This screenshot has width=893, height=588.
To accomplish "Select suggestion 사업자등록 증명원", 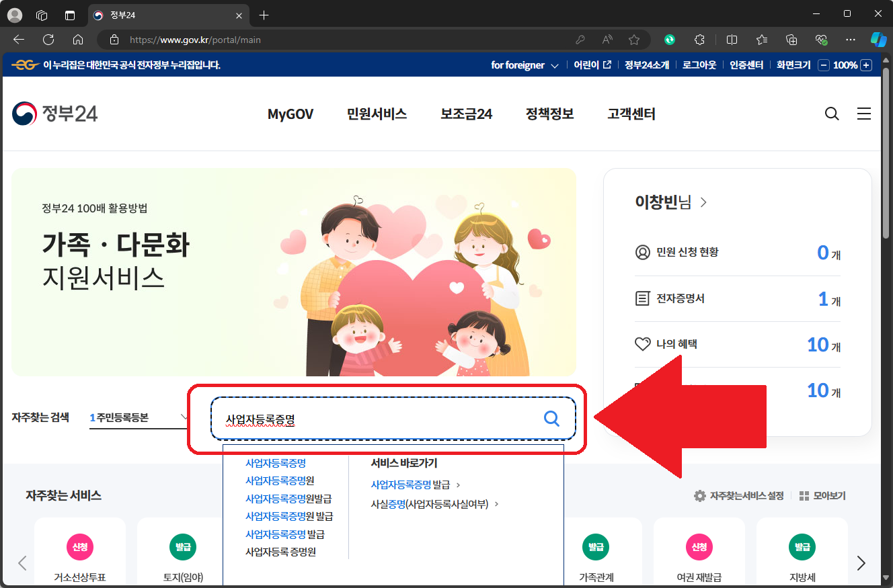I will point(280,552).
